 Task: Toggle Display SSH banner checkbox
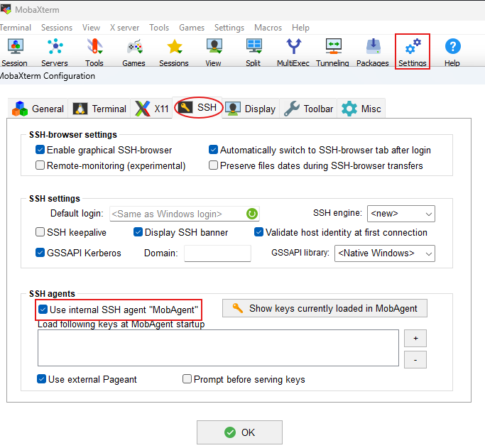tap(138, 232)
